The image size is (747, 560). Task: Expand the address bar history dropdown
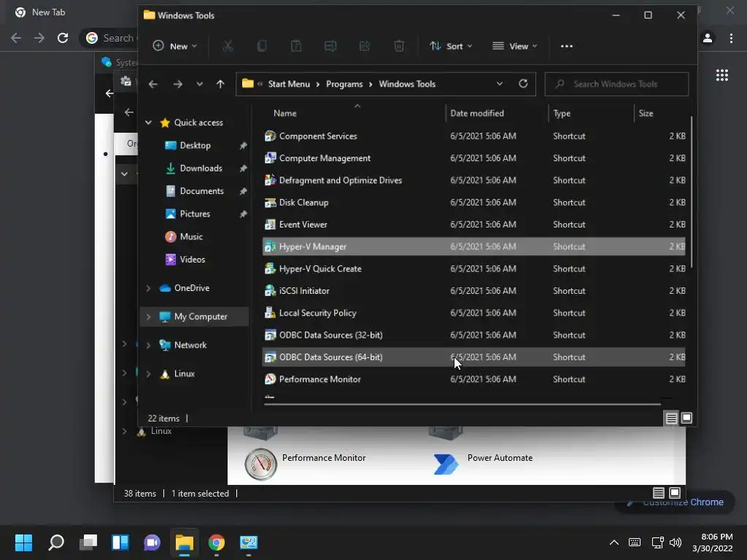point(499,84)
